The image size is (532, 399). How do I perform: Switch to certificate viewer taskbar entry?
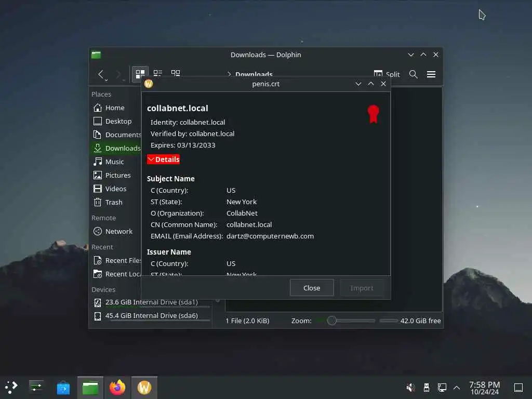pos(144,388)
